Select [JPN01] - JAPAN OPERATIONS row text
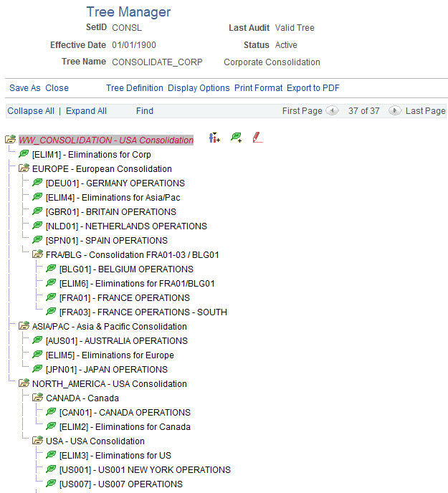Screen dimensions: 448x493 click(x=107, y=370)
